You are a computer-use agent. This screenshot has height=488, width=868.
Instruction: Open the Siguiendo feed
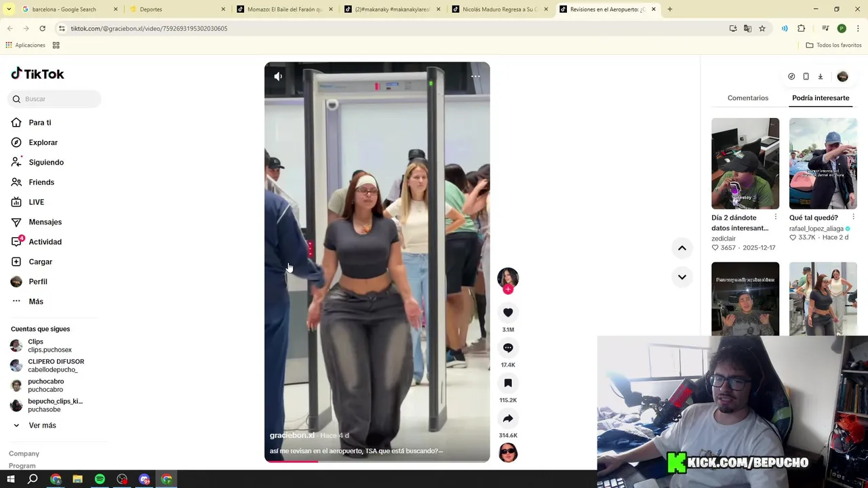click(37, 163)
